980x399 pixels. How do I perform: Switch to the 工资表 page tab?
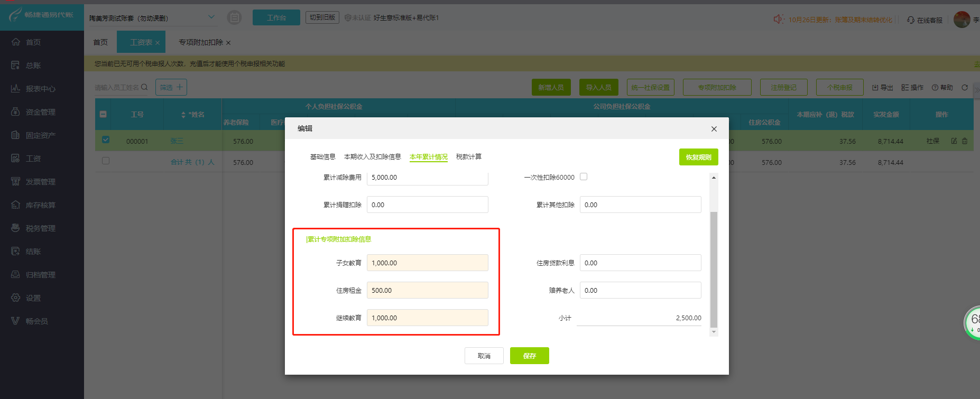(x=141, y=42)
